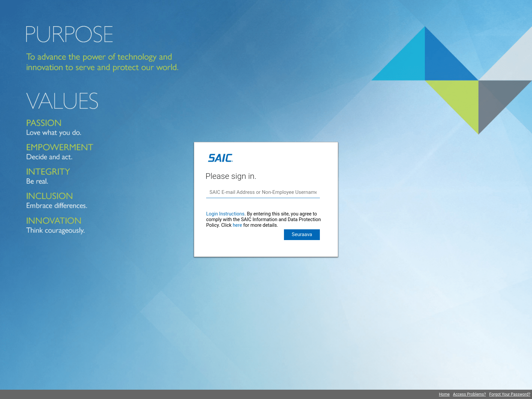
Task: Click the VALUES heading text
Action: pos(62,101)
